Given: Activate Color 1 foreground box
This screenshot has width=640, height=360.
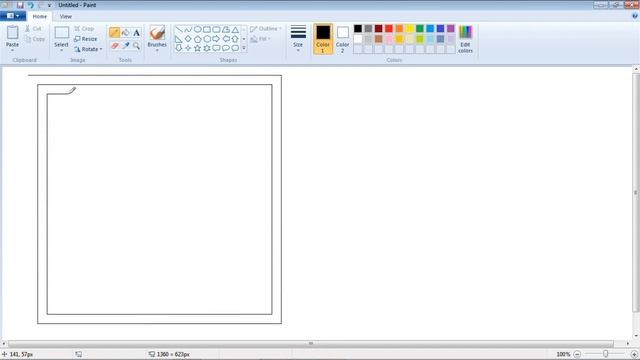Looking at the screenshot, I should (323, 39).
